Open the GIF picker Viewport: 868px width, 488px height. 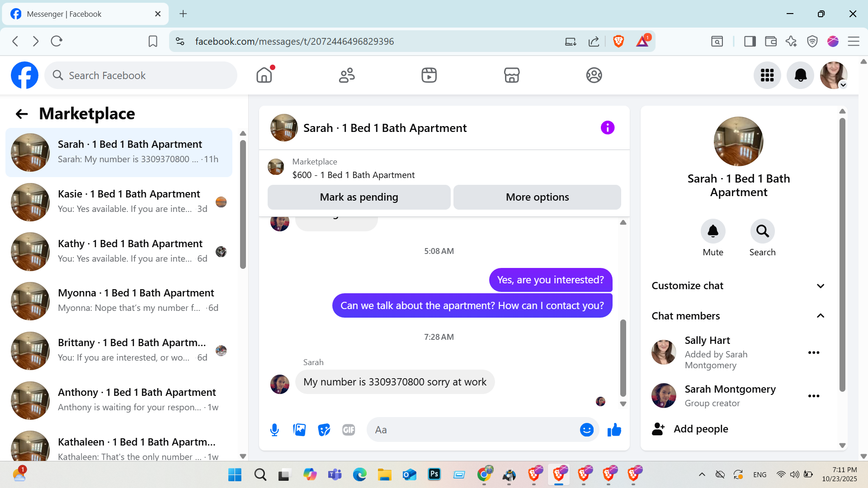(349, 430)
